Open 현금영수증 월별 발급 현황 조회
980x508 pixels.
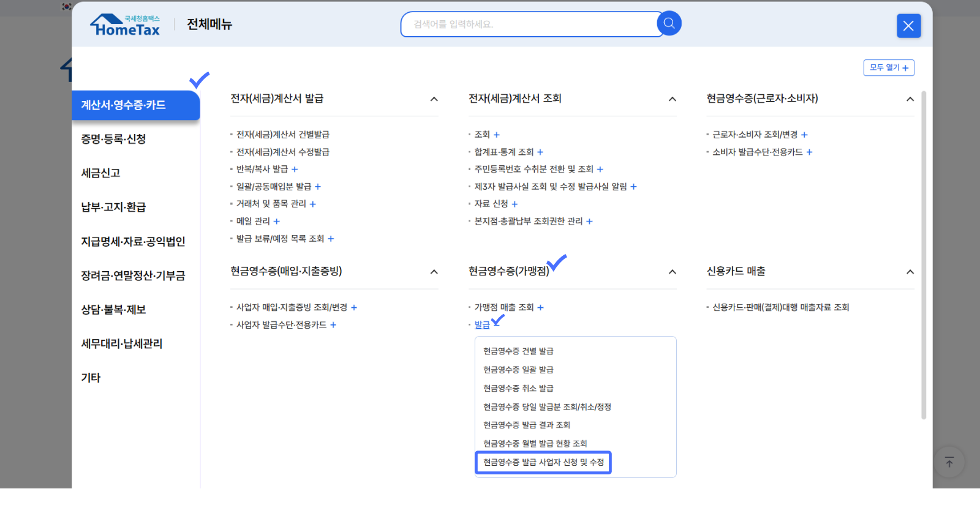click(535, 444)
